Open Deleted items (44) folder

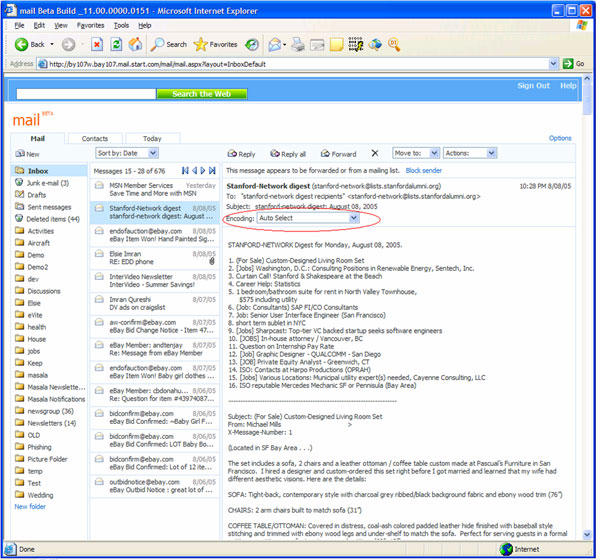(53, 219)
